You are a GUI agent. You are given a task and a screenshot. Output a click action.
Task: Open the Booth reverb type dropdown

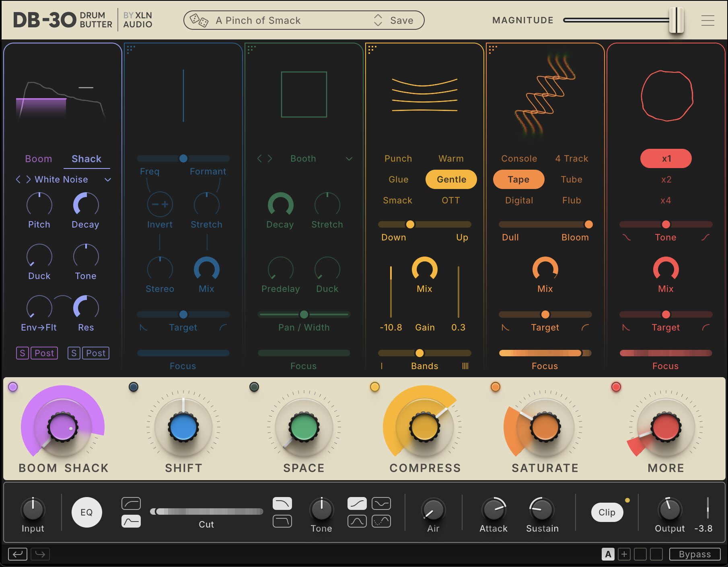tap(349, 159)
